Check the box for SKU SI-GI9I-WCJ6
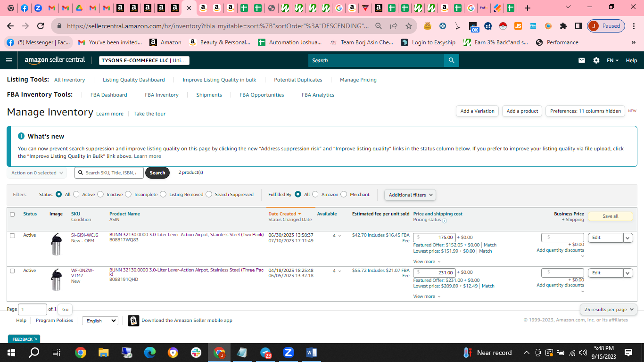The height and width of the screenshot is (362, 644). coord(12,236)
